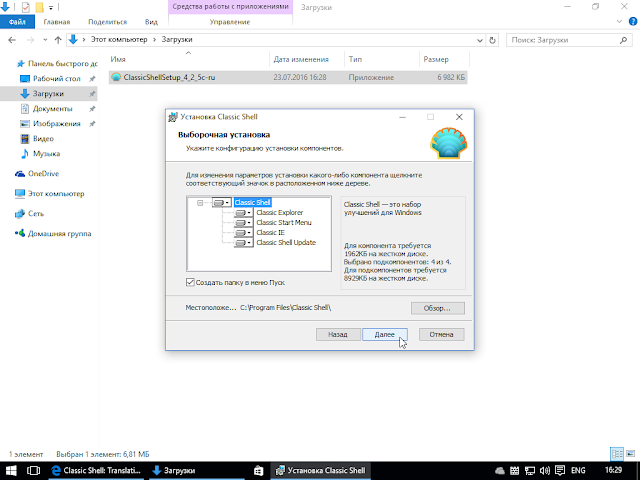Open the Файл tab in Explorer
Screen dimensions: 640x480
tap(17, 22)
